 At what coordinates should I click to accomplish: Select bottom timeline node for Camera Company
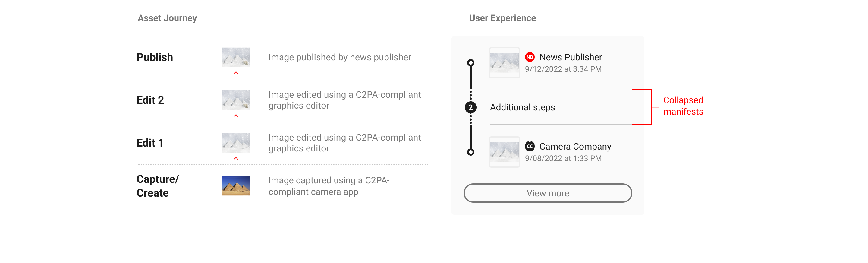click(x=471, y=152)
